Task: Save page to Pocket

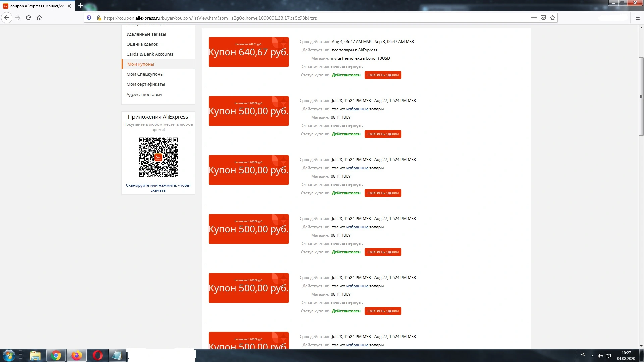Action: [543, 18]
